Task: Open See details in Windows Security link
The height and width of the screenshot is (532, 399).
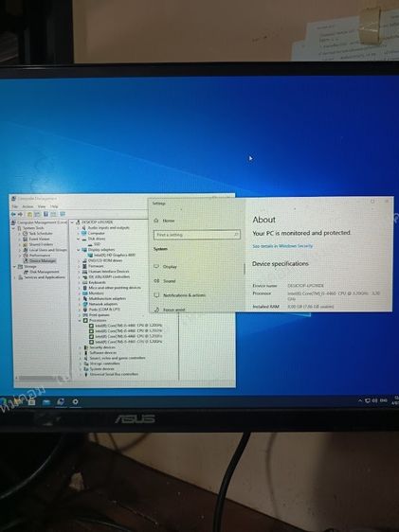Action: (282, 246)
